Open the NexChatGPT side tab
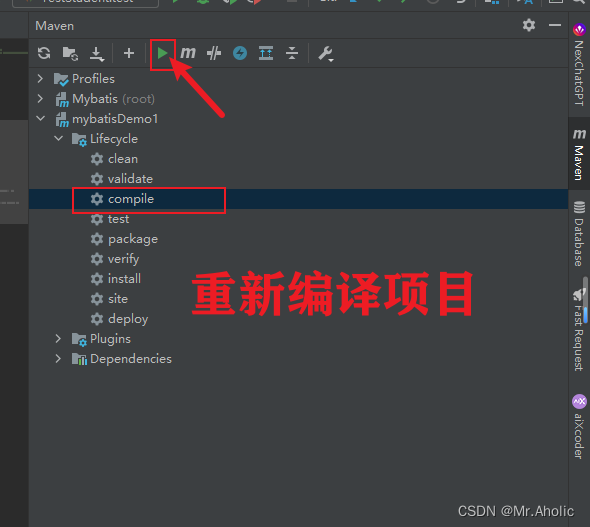The image size is (590, 527). click(579, 65)
